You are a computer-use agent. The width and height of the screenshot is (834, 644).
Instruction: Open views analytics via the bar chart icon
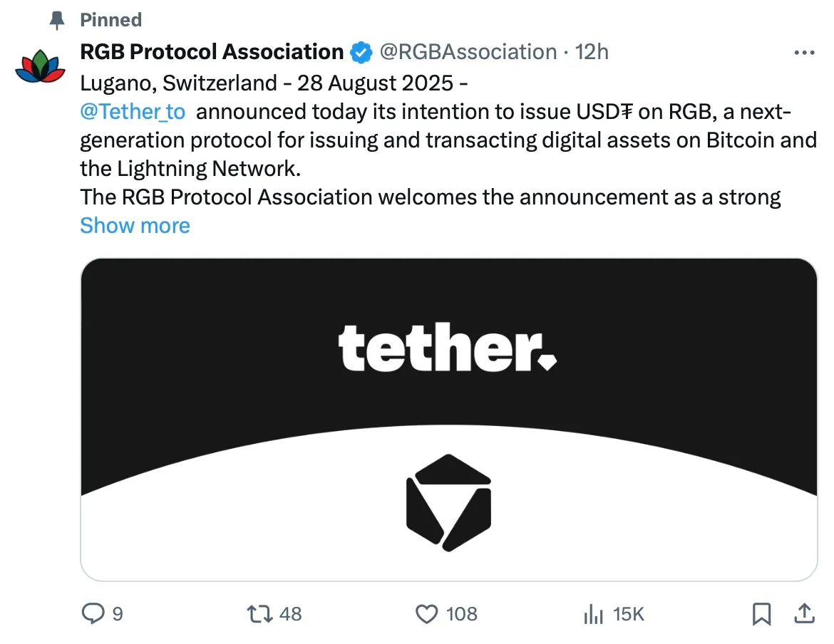pos(593,613)
